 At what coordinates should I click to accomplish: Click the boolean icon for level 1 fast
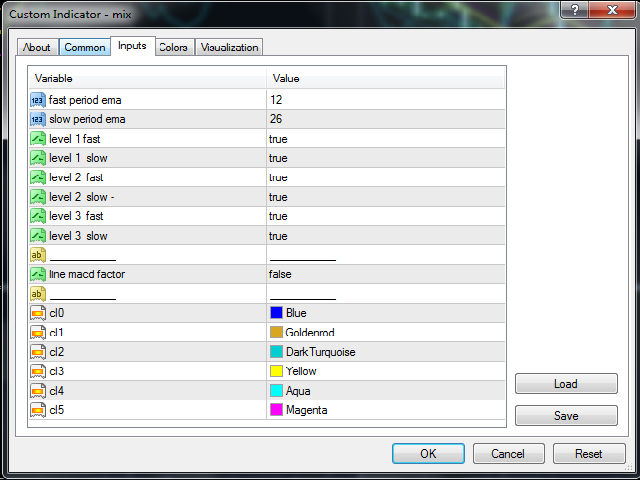[x=38, y=139]
